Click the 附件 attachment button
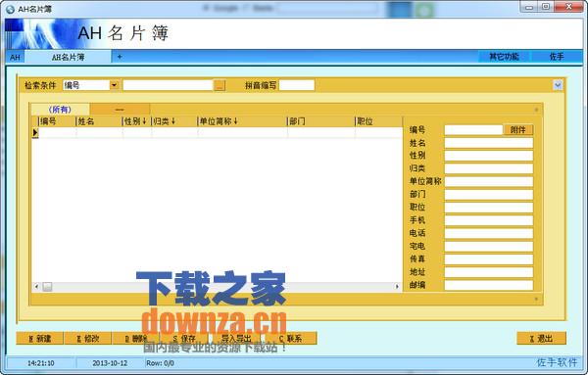588x375 pixels. pos(517,129)
